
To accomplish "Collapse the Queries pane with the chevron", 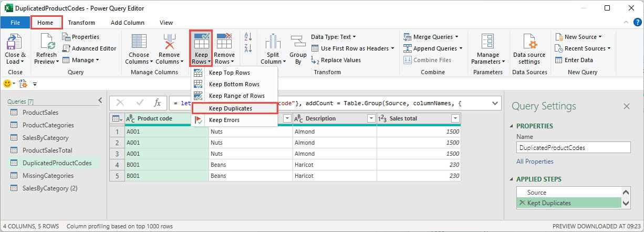I will pos(100,100).
